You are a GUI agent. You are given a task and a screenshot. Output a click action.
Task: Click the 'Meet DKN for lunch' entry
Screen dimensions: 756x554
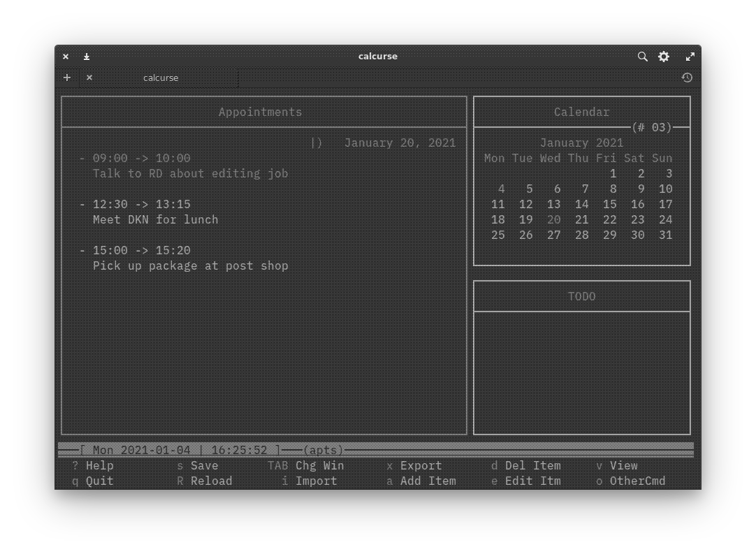tap(155, 220)
